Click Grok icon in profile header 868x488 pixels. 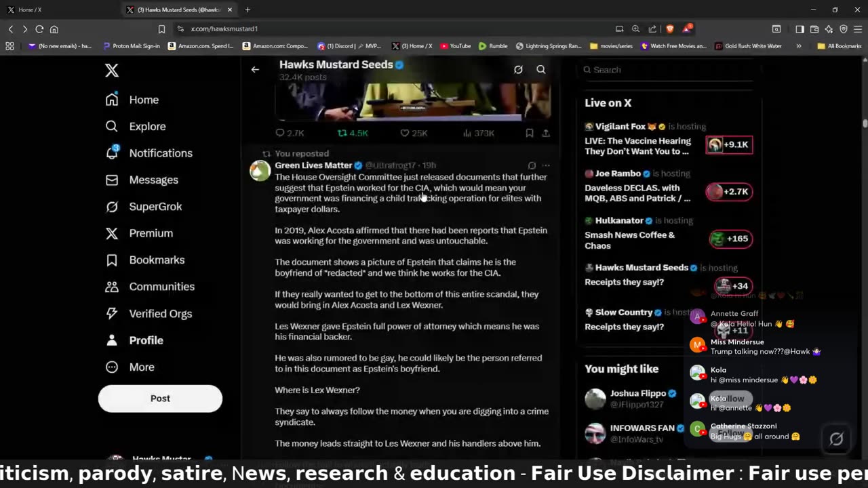[x=518, y=69]
